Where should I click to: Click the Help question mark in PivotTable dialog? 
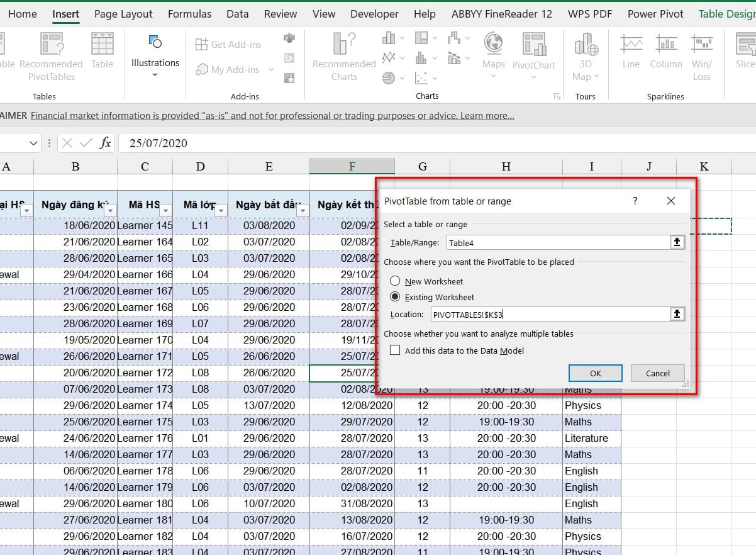635,201
